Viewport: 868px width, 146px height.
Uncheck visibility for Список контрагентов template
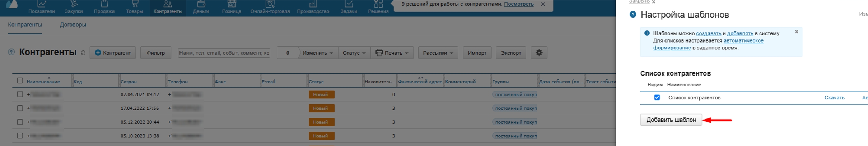point(657,98)
